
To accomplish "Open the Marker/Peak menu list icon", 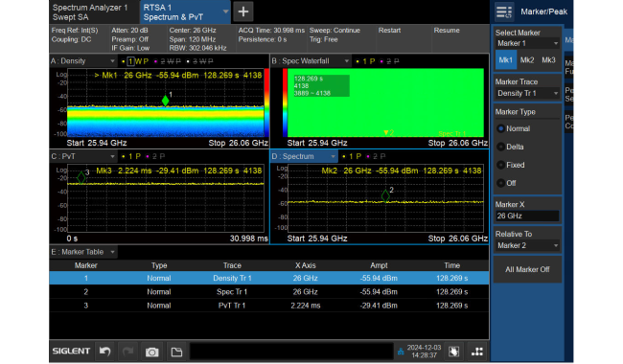I will tap(504, 11).
